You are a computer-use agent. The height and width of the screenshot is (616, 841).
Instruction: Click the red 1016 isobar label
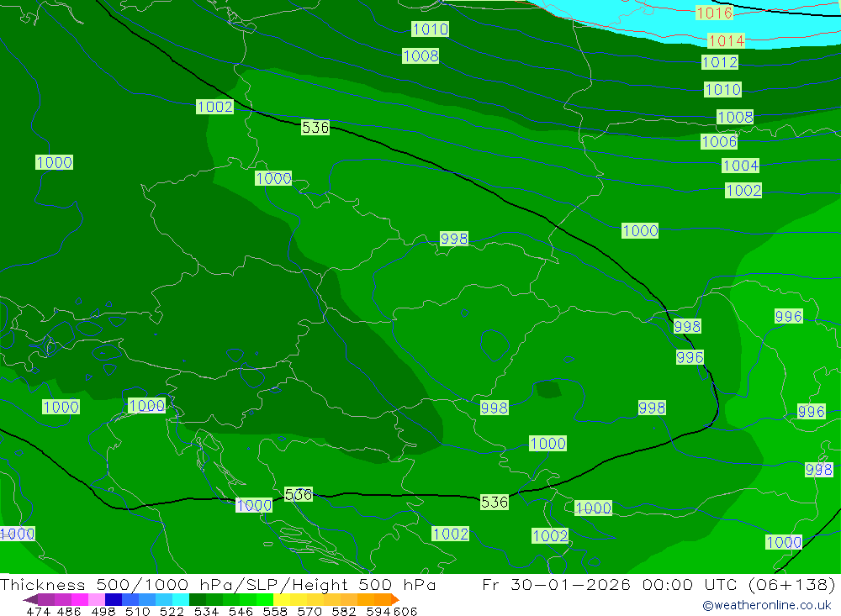click(714, 13)
